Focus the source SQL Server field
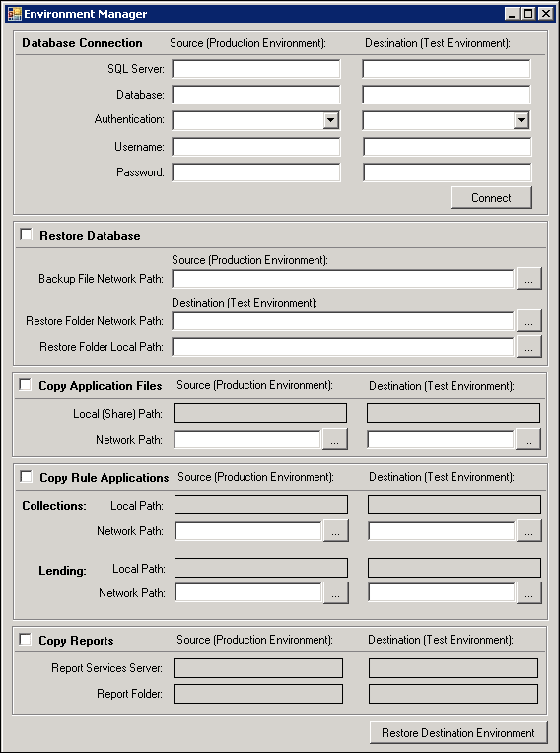Image resolution: width=560 pixels, height=753 pixels. [256, 69]
